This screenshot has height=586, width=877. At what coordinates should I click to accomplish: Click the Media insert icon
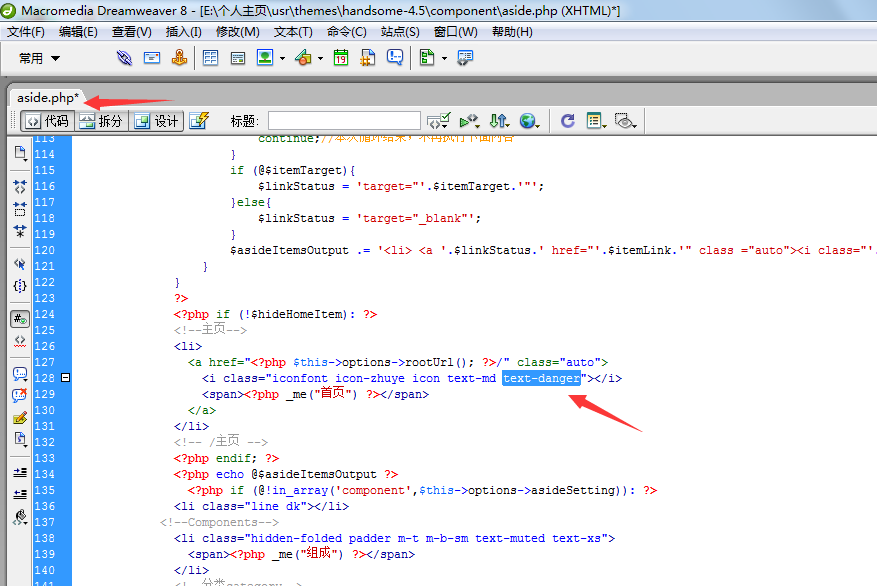tap(303, 58)
